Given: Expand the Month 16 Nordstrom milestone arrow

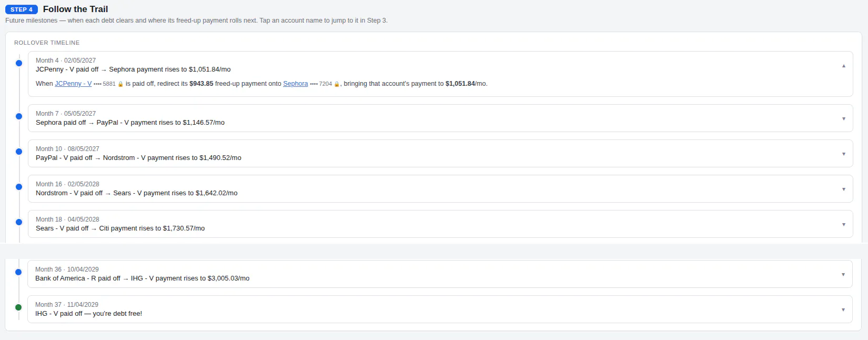Looking at the screenshot, I should point(843,189).
